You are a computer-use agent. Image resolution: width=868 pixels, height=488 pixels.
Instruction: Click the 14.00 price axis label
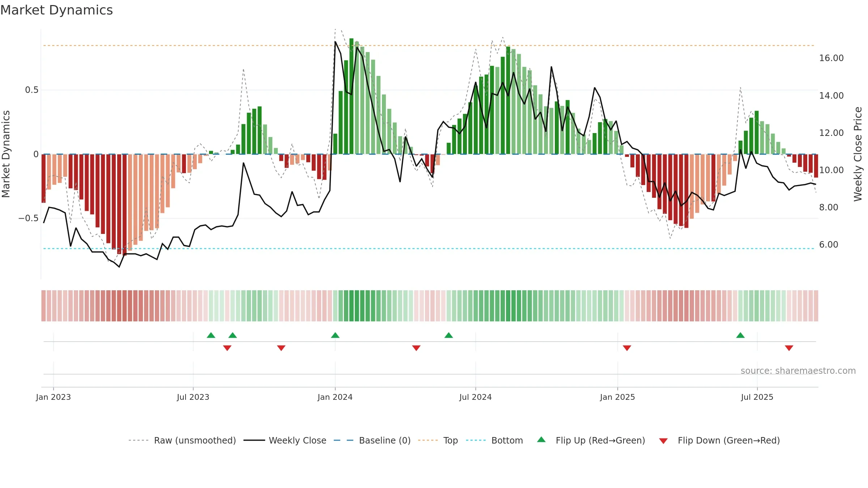click(831, 96)
